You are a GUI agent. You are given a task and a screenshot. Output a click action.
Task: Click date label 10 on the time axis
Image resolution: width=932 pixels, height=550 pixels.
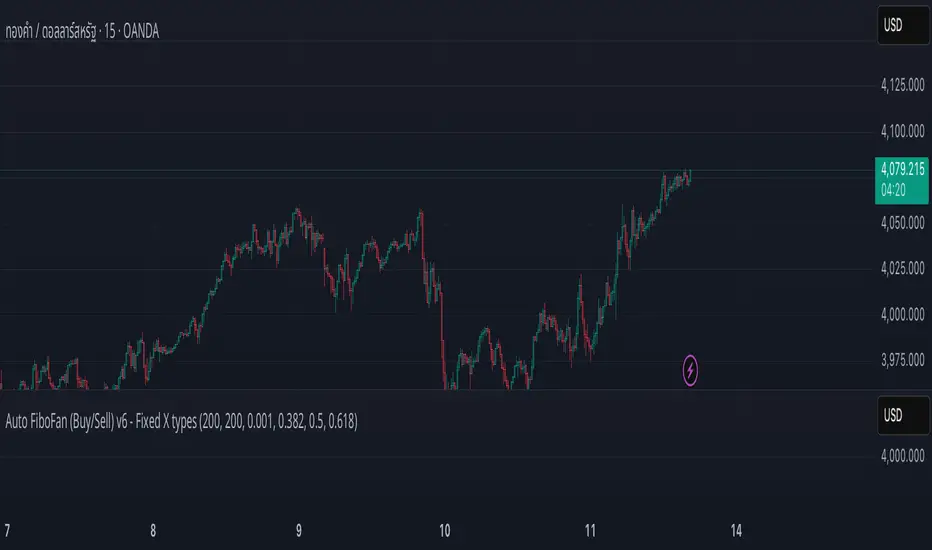(446, 530)
